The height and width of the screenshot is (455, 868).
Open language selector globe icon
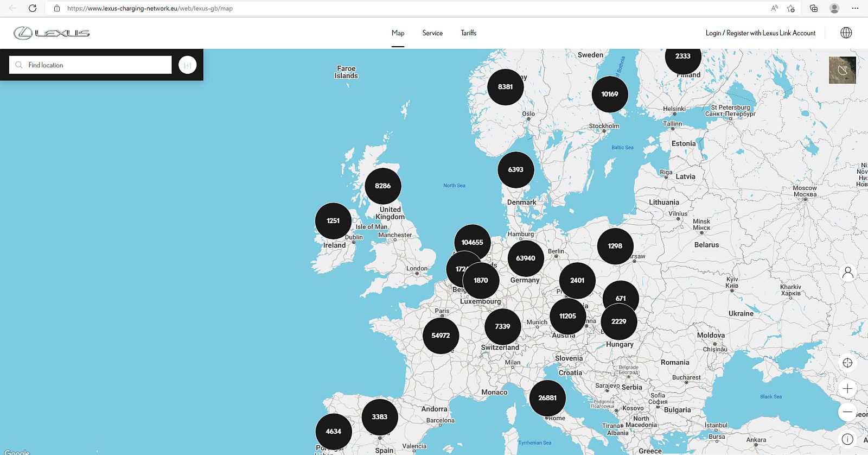846,33
